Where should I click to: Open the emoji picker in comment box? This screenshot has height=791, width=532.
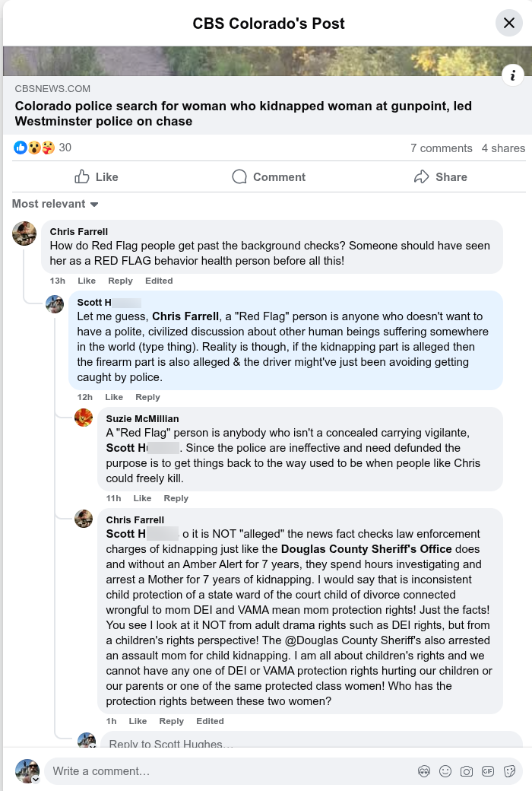pos(445,771)
